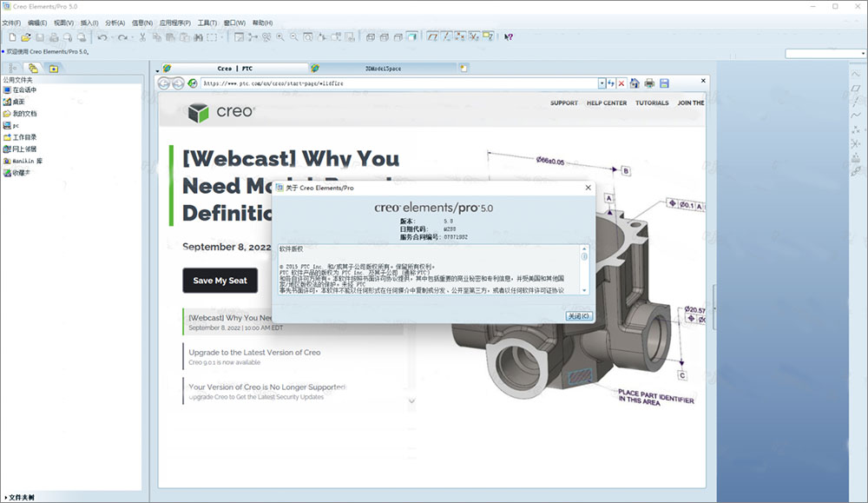Click the Copy icon in main toolbar

[x=157, y=37]
